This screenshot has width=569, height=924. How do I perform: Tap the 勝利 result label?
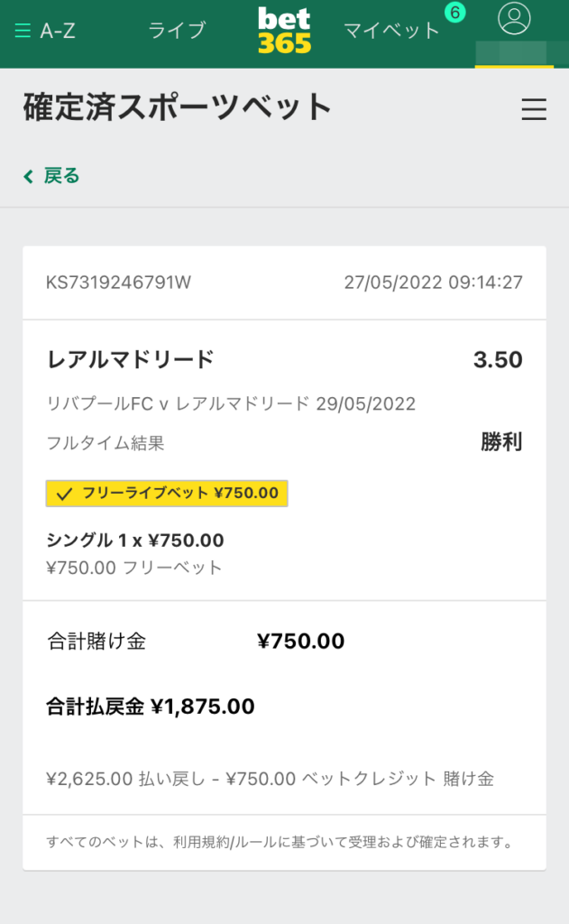click(500, 441)
